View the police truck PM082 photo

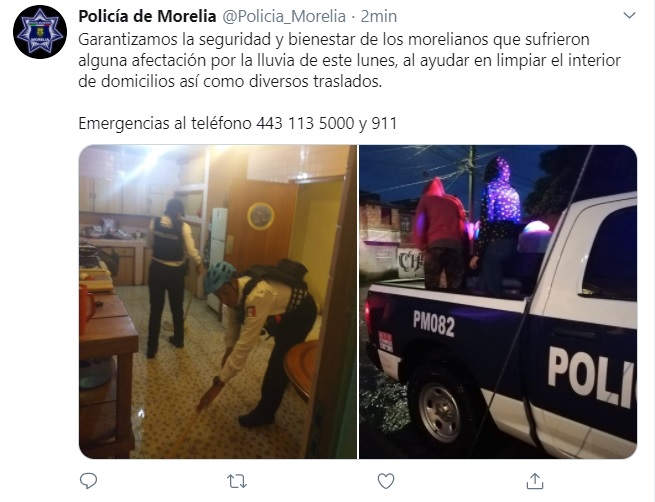click(x=498, y=302)
